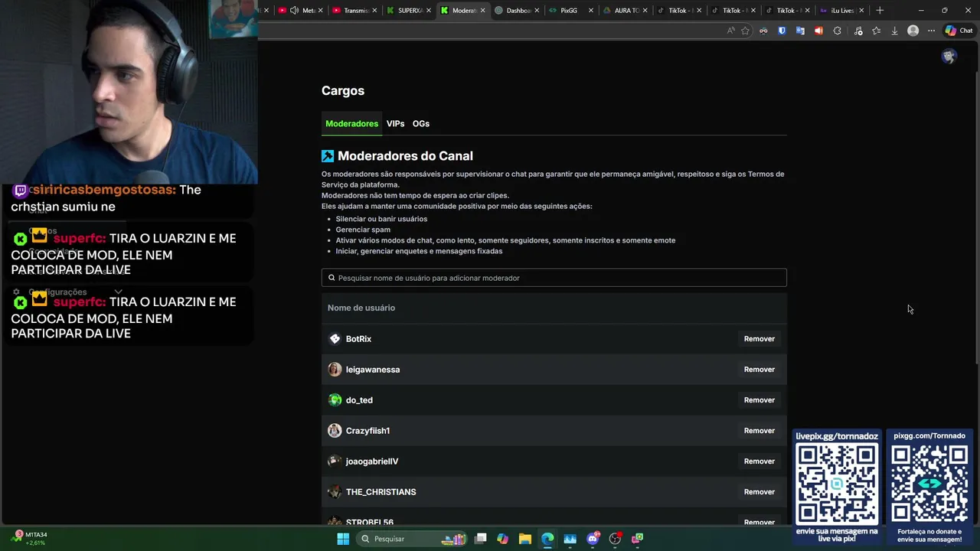The height and width of the screenshot is (551, 980).
Task: Switch to the Moderadores tab
Action: tap(351, 123)
